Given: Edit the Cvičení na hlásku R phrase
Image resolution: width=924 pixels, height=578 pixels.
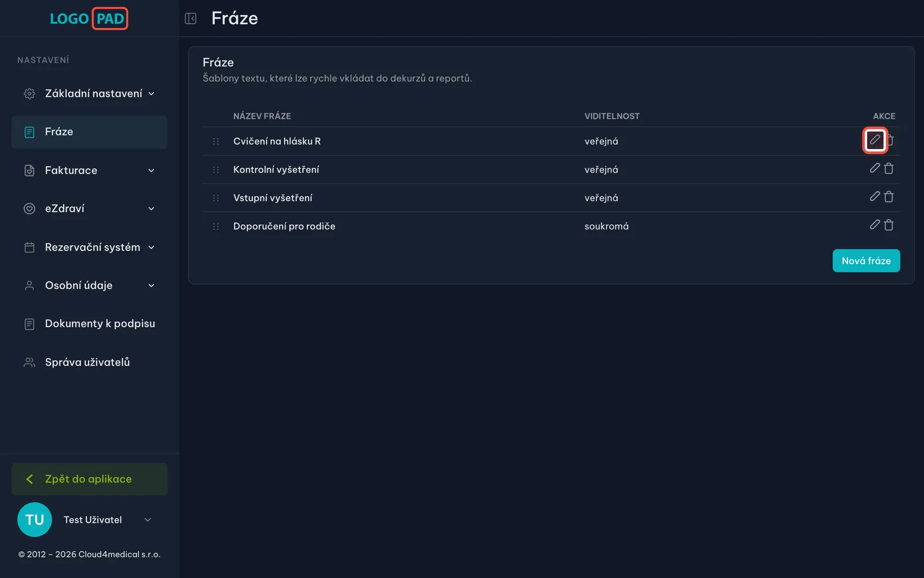Looking at the screenshot, I should click(875, 140).
